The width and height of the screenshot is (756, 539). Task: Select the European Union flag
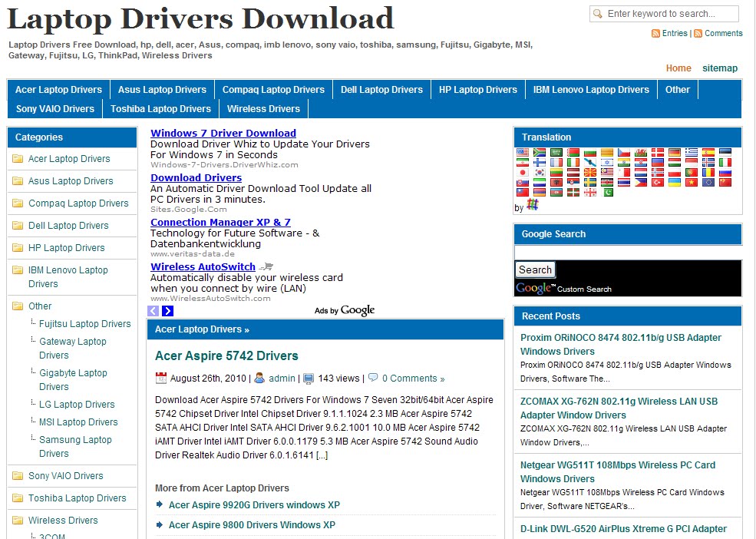(x=708, y=183)
